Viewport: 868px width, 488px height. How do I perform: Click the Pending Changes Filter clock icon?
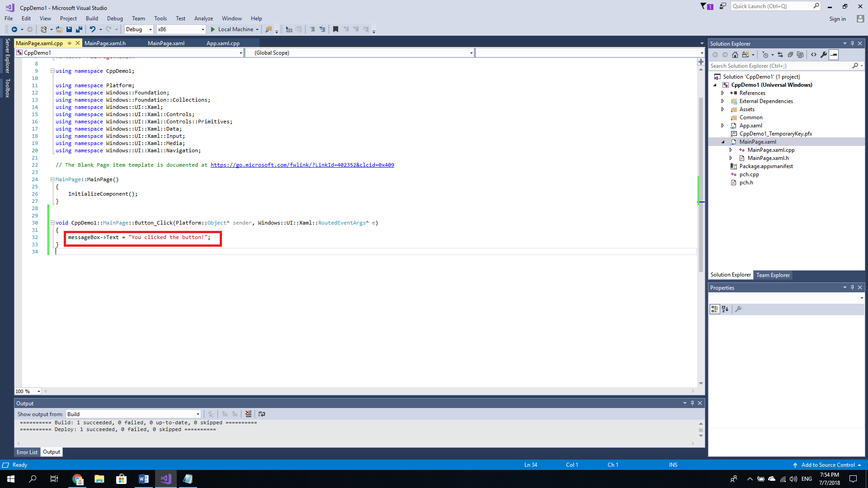(765, 55)
